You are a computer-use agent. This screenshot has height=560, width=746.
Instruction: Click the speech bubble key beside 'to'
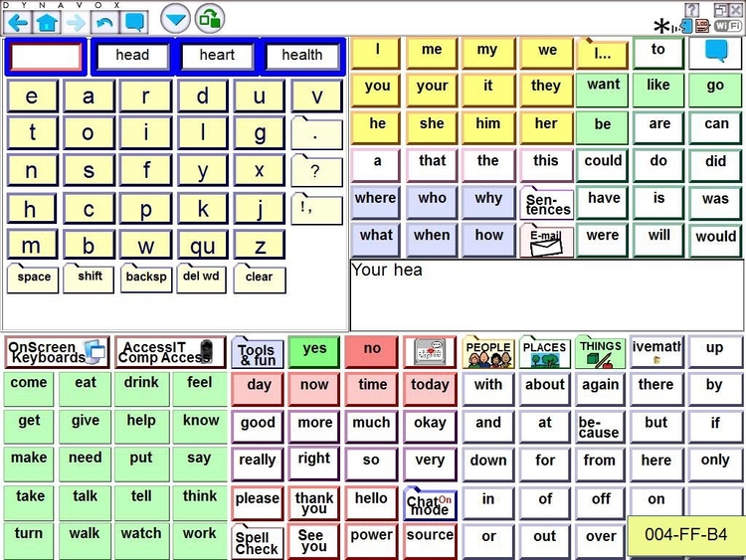[714, 53]
